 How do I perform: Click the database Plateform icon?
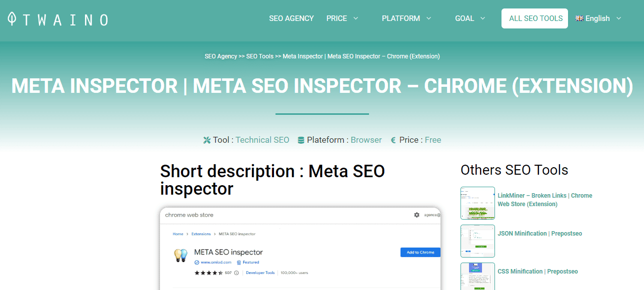click(301, 140)
